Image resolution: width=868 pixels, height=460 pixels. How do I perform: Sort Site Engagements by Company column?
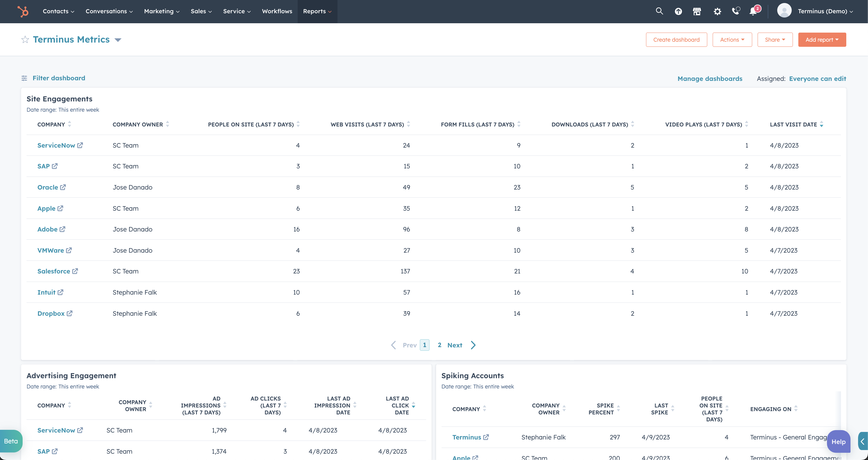[x=69, y=124]
